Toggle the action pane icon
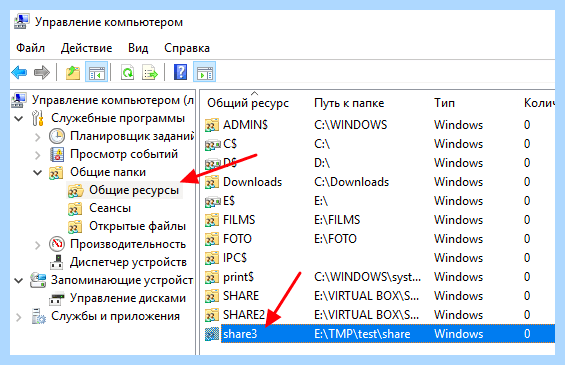The width and height of the screenshot is (565, 365). click(205, 72)
